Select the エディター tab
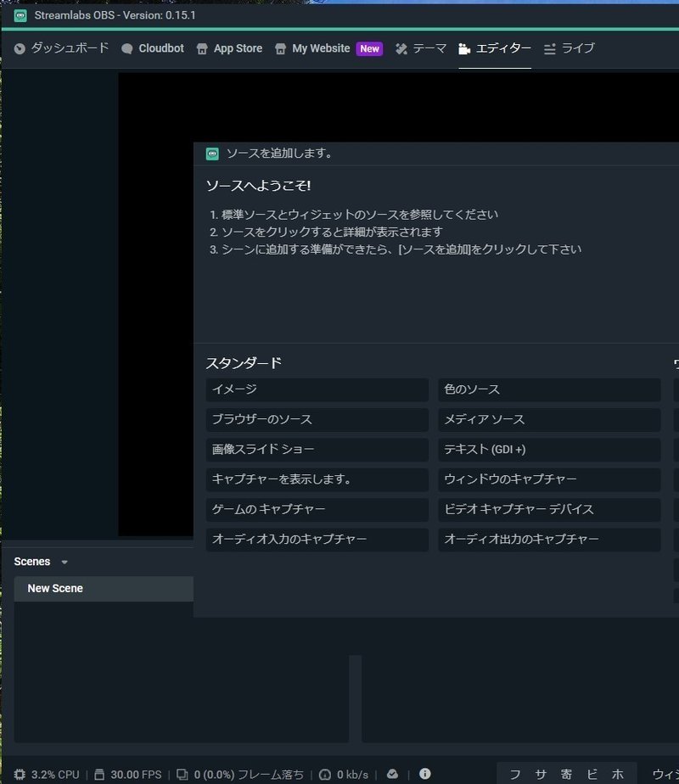 [495, 48]
